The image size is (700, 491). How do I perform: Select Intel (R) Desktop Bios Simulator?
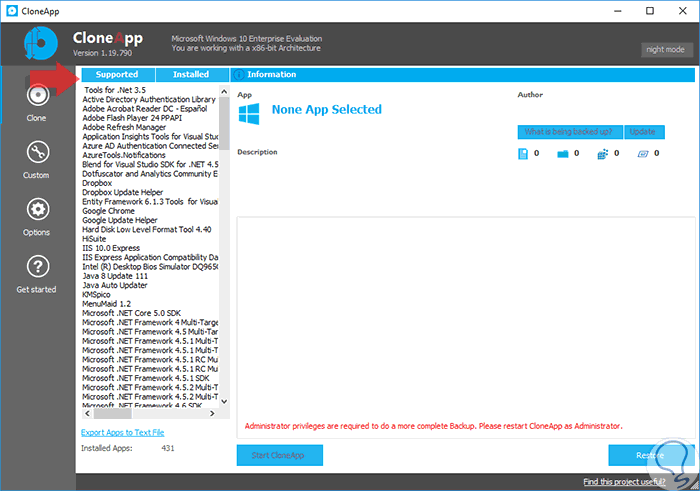click(150, 267)
